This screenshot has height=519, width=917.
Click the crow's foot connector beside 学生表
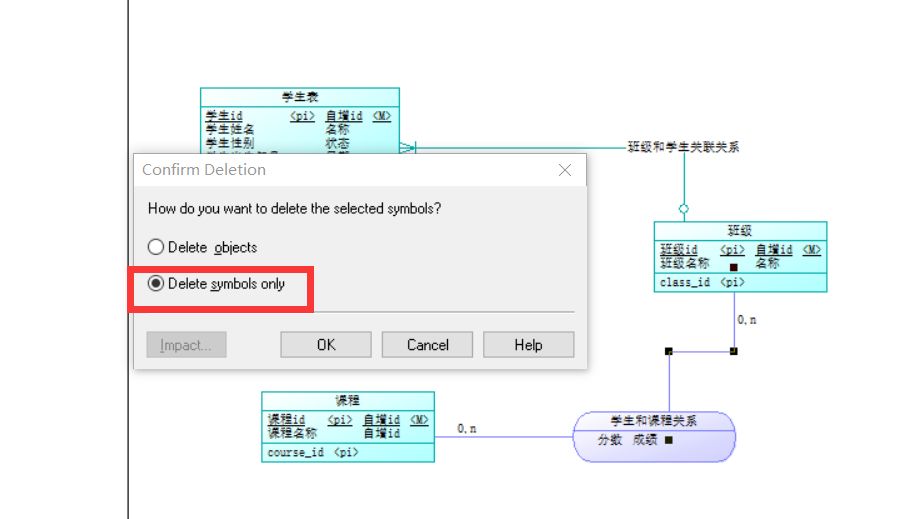[x=408, y=147]
